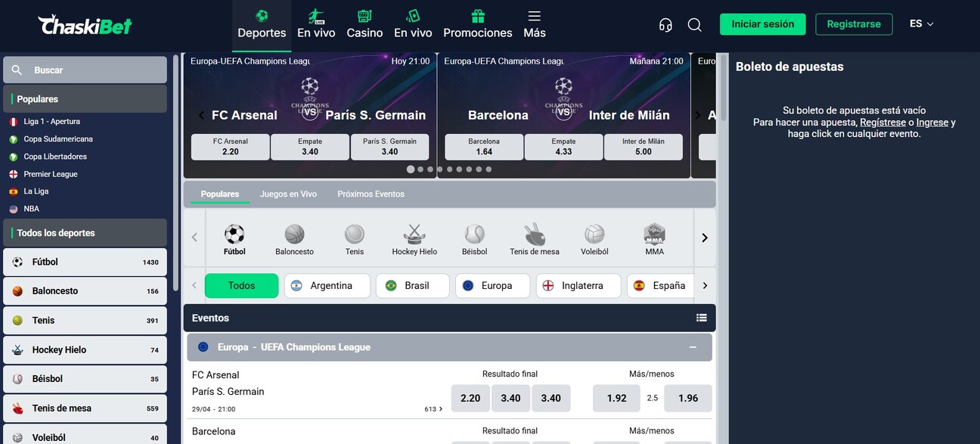Switch to Juegos en Vivo tab

click(x=288, y=194)
